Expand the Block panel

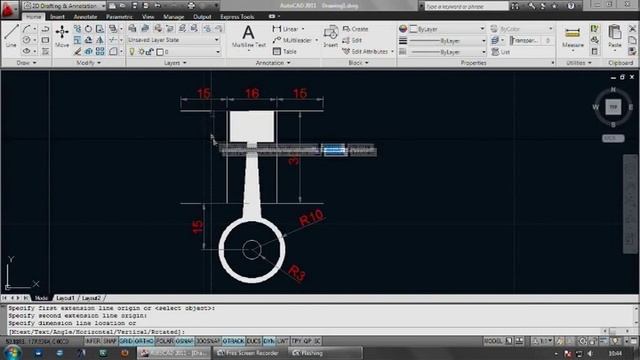(x=358, y=63)
